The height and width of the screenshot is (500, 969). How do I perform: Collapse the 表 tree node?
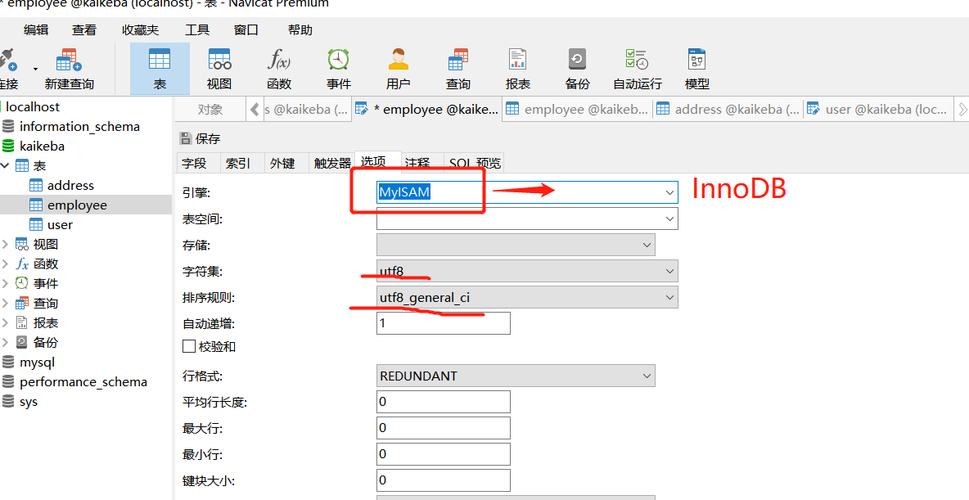pyautogui.click(x=6, y=166)
